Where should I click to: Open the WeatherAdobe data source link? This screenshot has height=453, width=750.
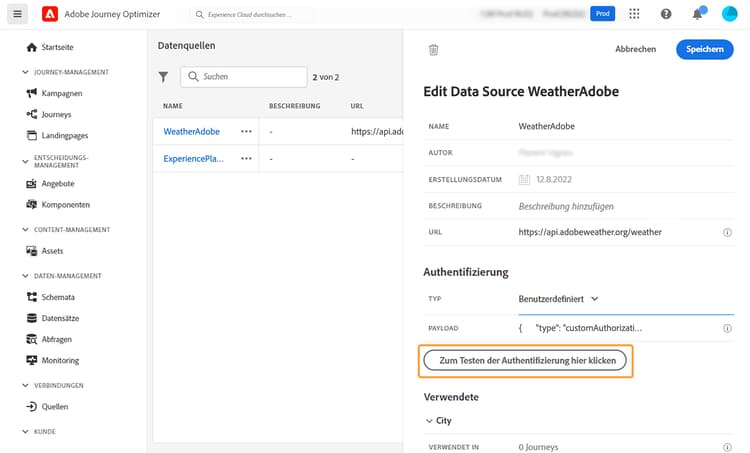tap(191, 131)
